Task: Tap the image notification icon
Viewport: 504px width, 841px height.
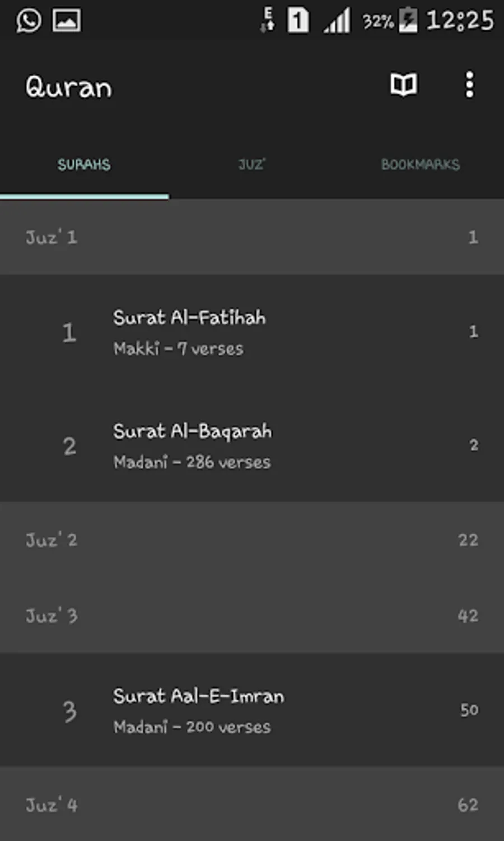Action: click(67, 21)
